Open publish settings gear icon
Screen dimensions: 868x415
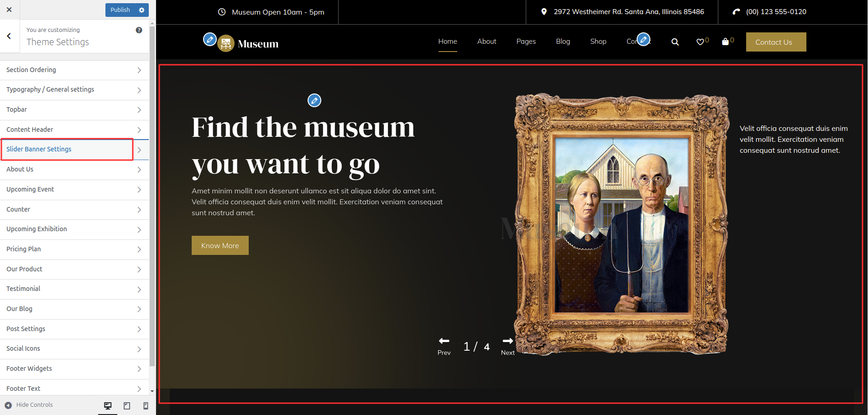(x=141, y=10)
